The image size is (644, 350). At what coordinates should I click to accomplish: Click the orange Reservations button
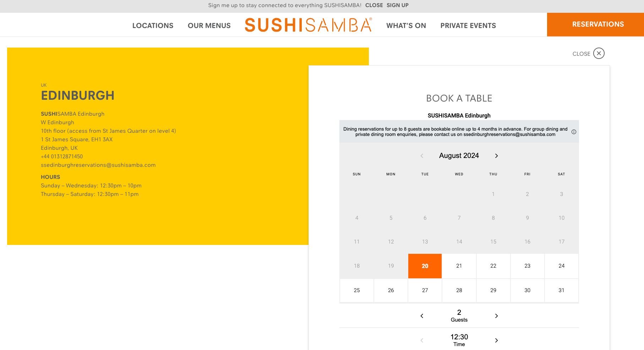598,24
